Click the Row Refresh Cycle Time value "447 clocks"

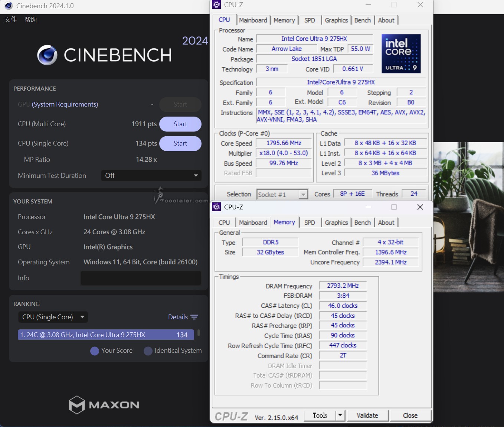click(x=343, y=345)
